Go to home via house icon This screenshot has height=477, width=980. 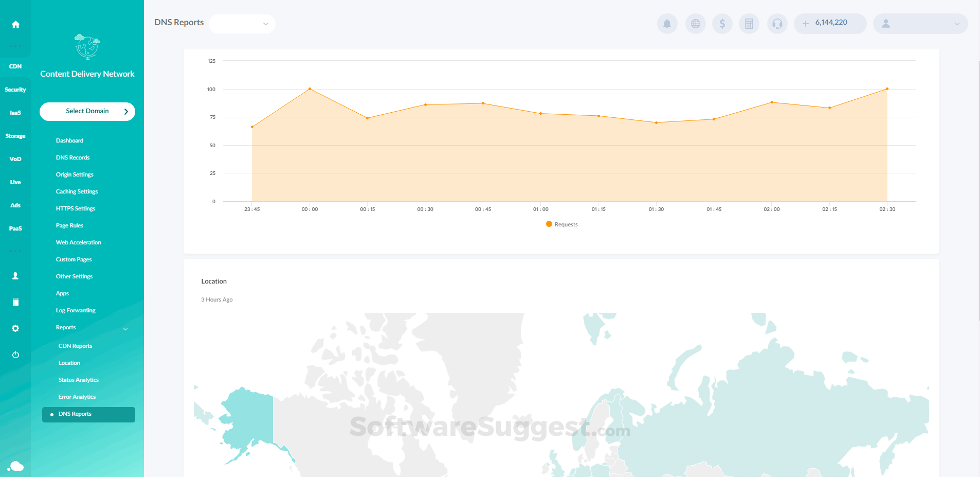tap(15, 25)
